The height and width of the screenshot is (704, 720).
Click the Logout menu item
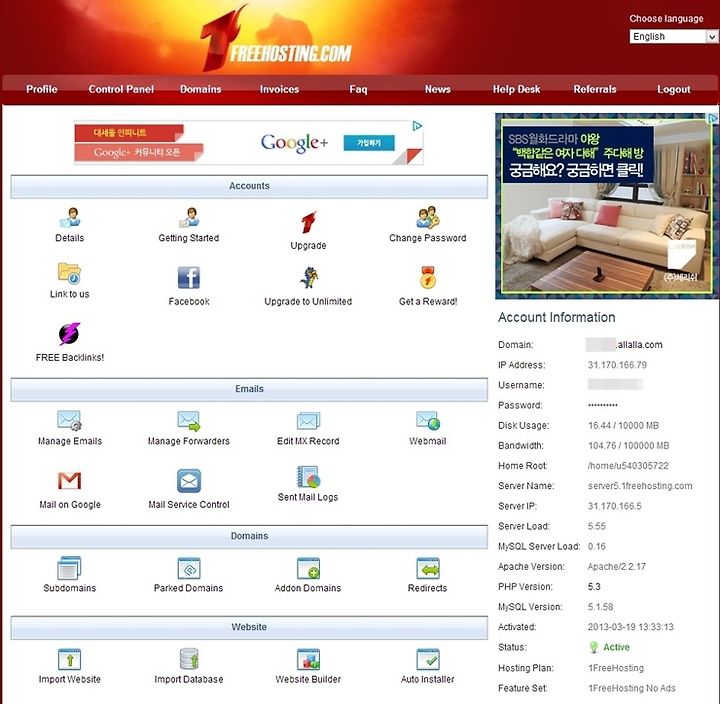674,89
